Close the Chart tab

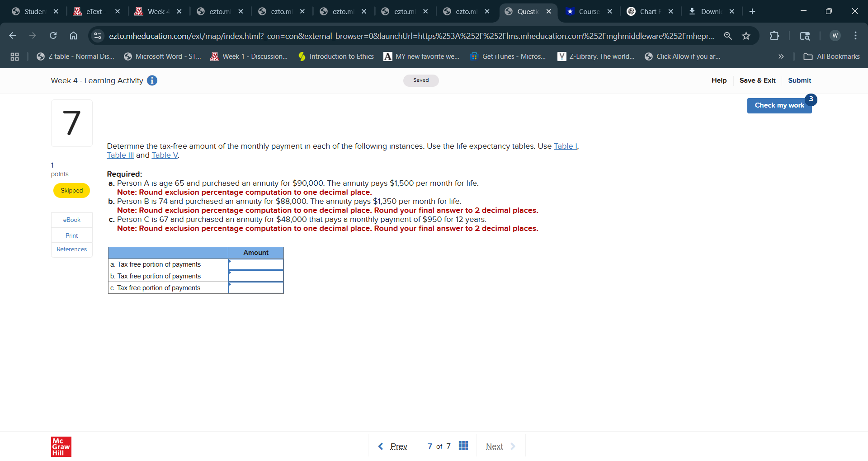671,11
